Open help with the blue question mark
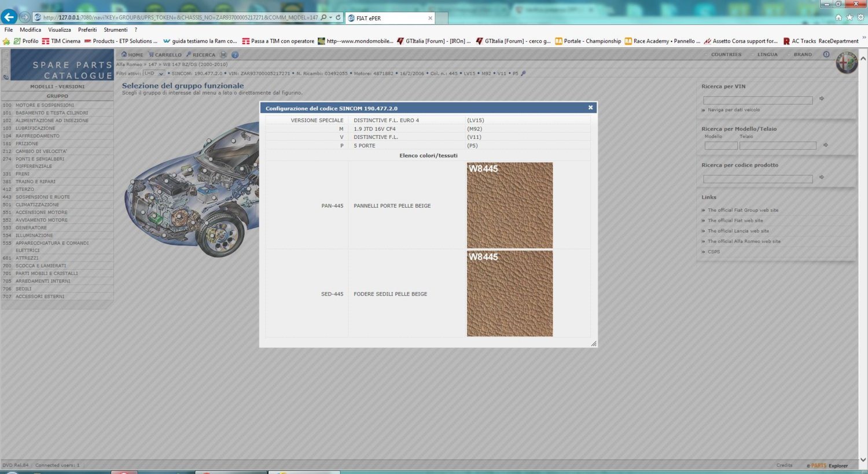This screenshot has height=474, width=868. pos(235,54)
